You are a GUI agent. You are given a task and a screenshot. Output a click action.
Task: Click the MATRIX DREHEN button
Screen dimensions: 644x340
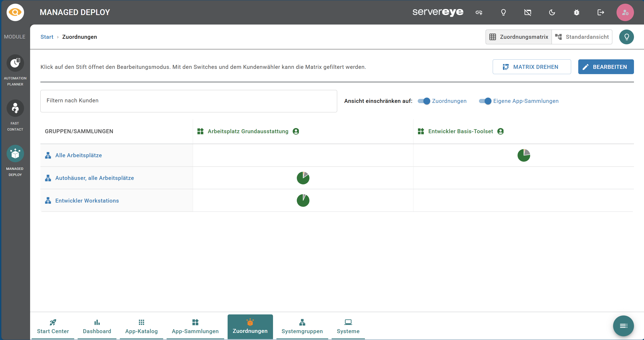tap(532, 67)
